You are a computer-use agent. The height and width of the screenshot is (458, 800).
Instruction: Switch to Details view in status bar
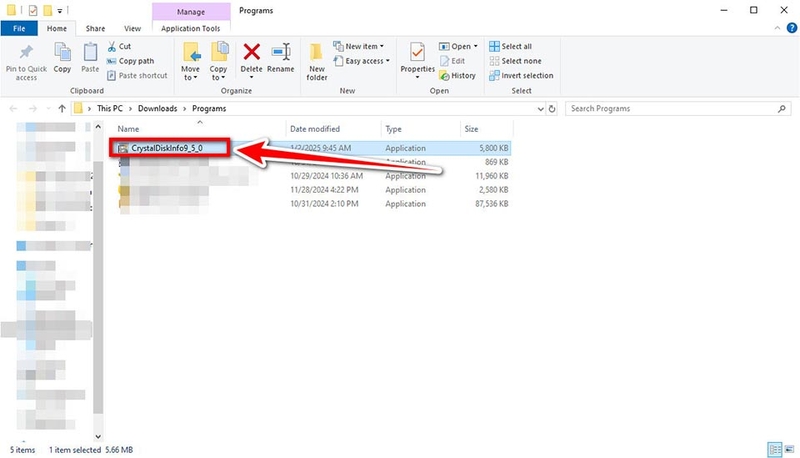tap(774, 449)
